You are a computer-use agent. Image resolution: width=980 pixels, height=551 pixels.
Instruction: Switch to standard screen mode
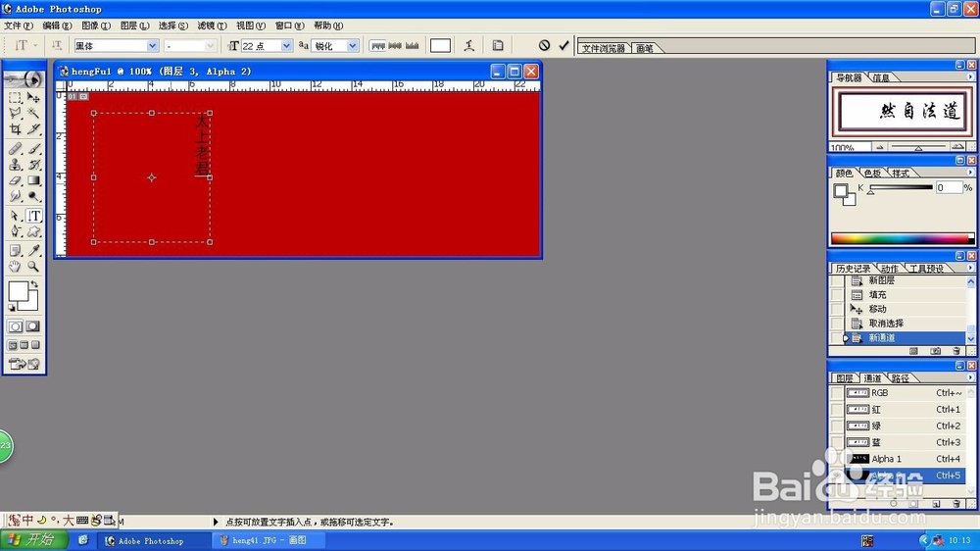point(13,345)
